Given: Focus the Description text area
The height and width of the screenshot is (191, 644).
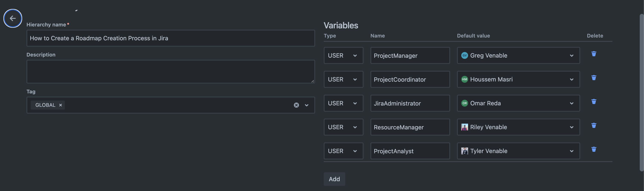Looking at the screenshot, I should click(x=171, y=71).
